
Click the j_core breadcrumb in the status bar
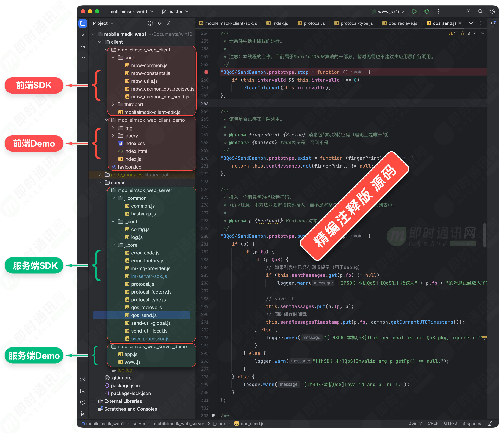(x=219, y=424)
